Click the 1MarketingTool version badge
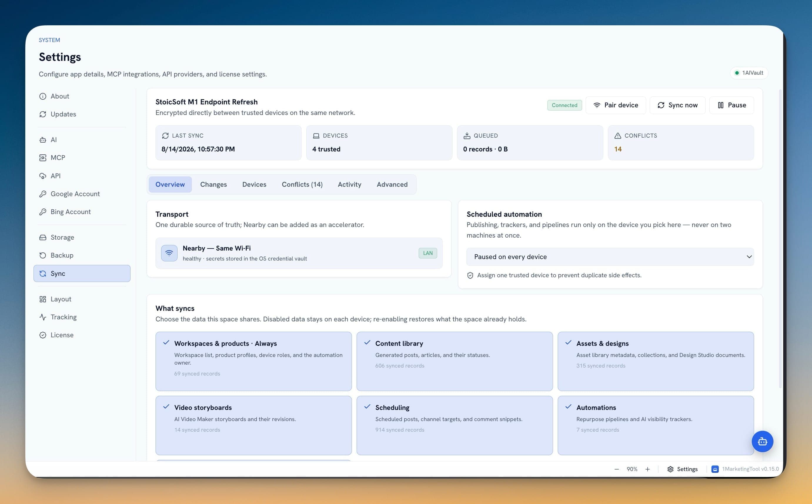812x504 pixels. (745, 469)
